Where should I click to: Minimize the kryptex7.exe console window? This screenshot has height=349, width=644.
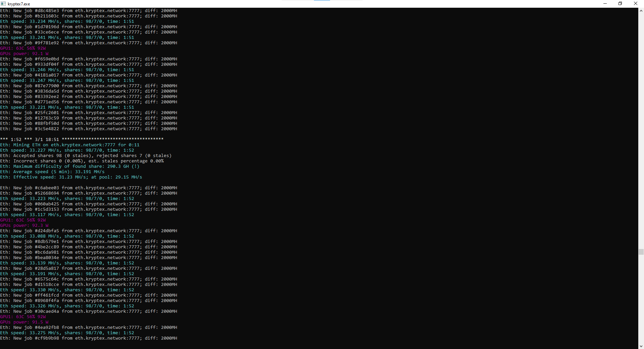605,4
